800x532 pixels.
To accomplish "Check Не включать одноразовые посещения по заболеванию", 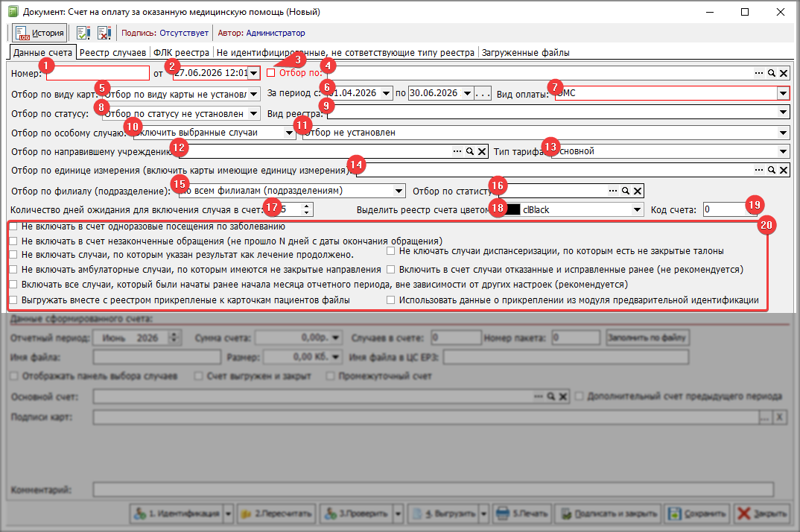I will (13, 227).
